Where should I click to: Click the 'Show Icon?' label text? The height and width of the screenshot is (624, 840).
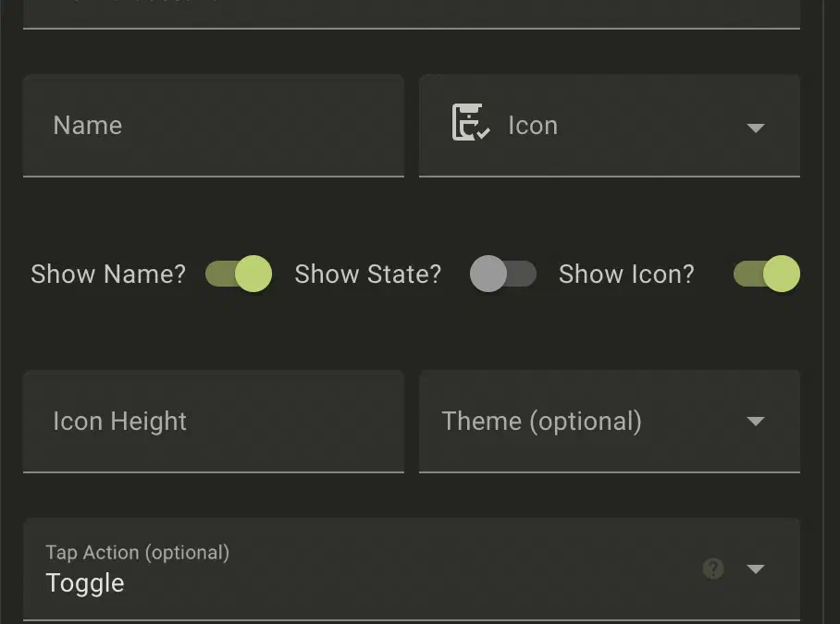tap(626, 275)
